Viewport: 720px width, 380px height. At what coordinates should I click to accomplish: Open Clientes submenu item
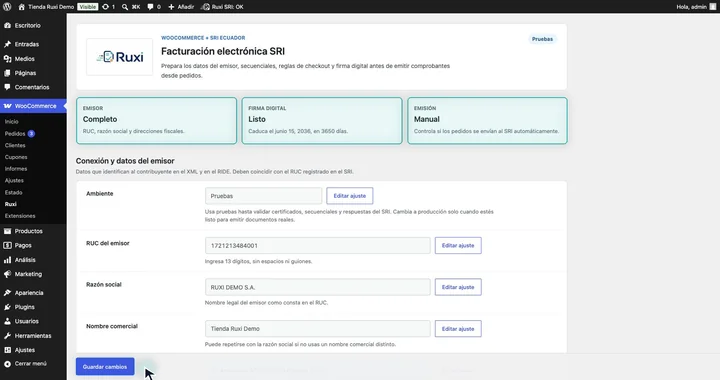pyautogui.click(x=15, y=145)
